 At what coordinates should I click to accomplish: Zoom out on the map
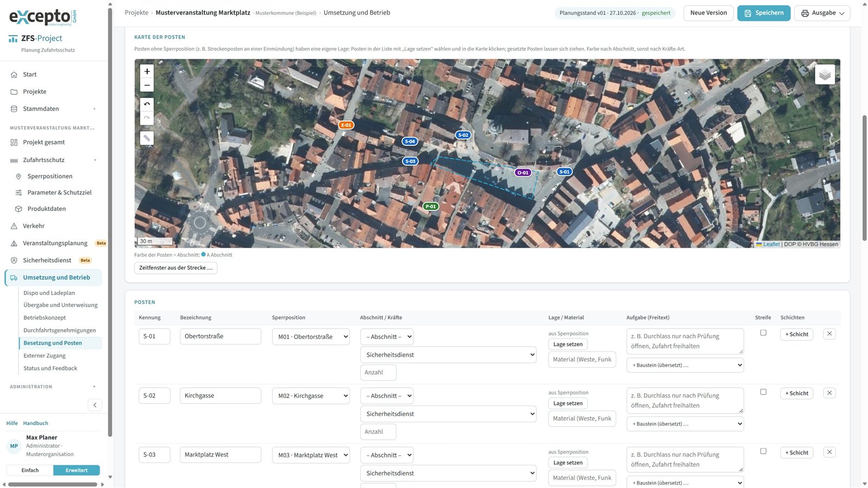[x=147, y=85]
